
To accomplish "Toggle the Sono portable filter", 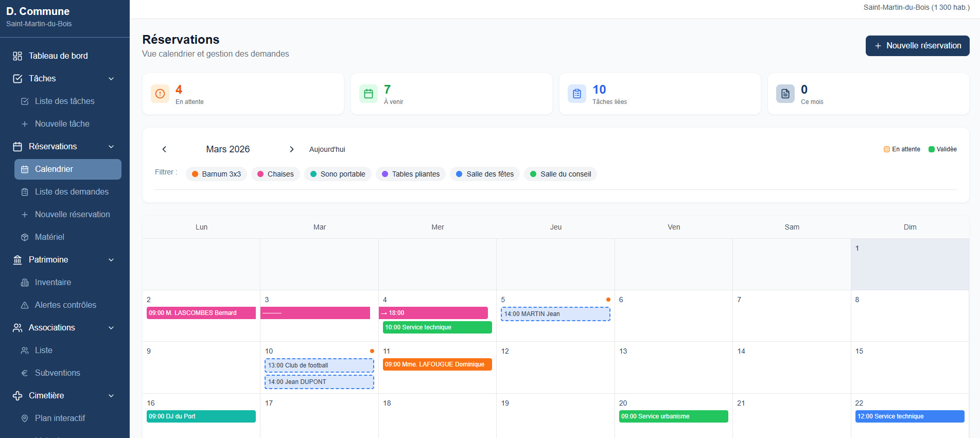I will coord(338,174).
